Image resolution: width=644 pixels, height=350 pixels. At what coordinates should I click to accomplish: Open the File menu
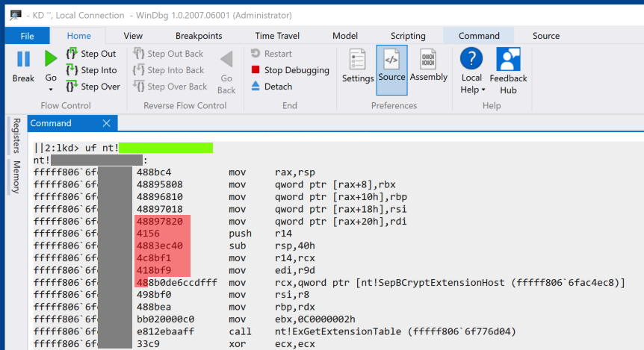(x=28, y=36)
